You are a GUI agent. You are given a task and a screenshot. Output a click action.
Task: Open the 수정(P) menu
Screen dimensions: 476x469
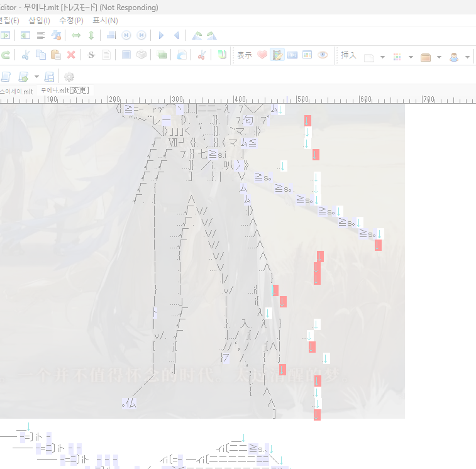coord(71,21)
